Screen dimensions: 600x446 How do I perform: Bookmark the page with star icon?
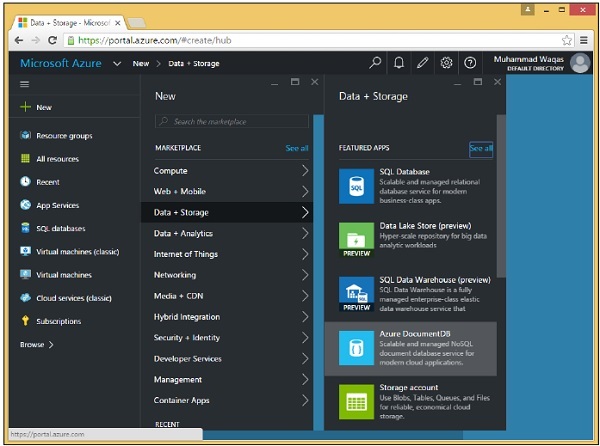(567, 40)
